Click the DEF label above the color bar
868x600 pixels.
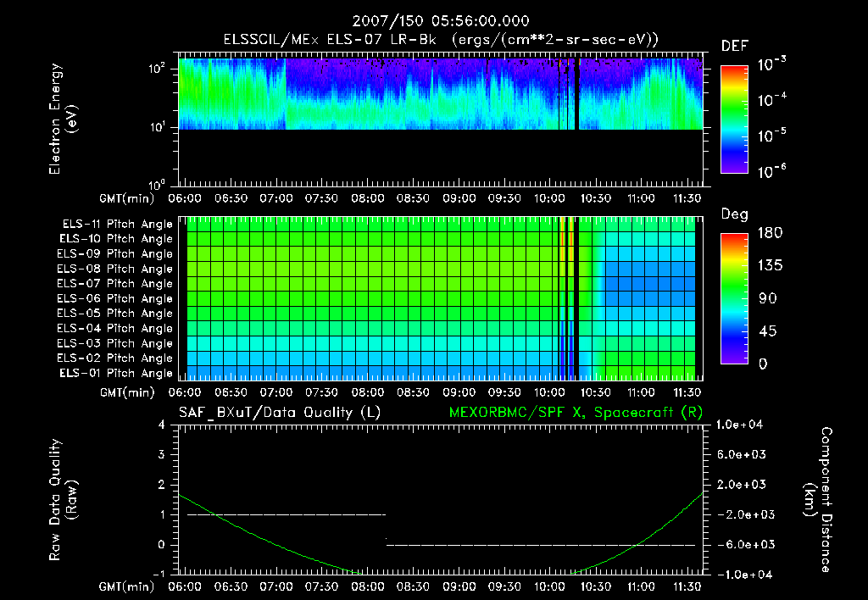click(x=735, y=46)
